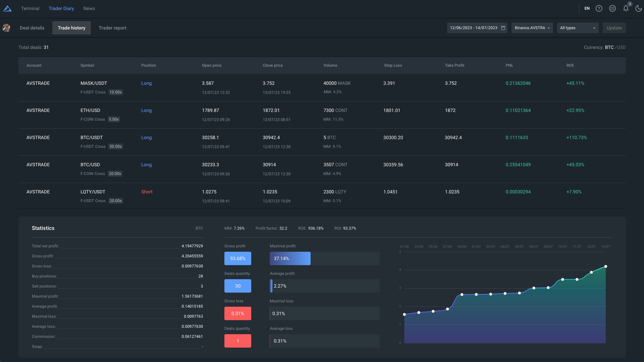Click the app logo icon
Screen dimensions: 644x362
point(7,9)
